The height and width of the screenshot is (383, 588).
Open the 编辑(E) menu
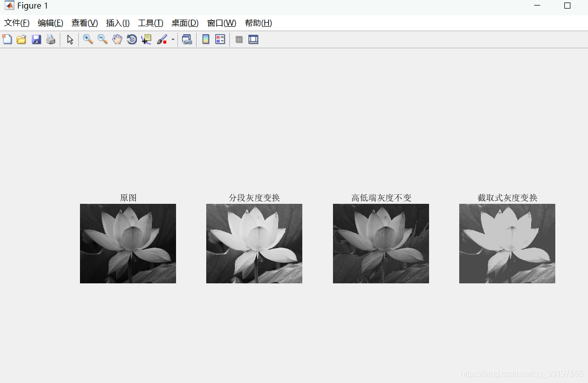50,23
